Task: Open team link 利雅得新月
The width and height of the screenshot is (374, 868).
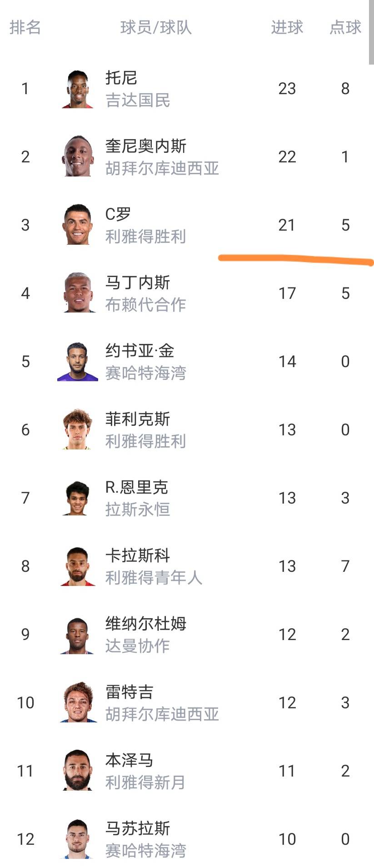Action: (145, 782)
